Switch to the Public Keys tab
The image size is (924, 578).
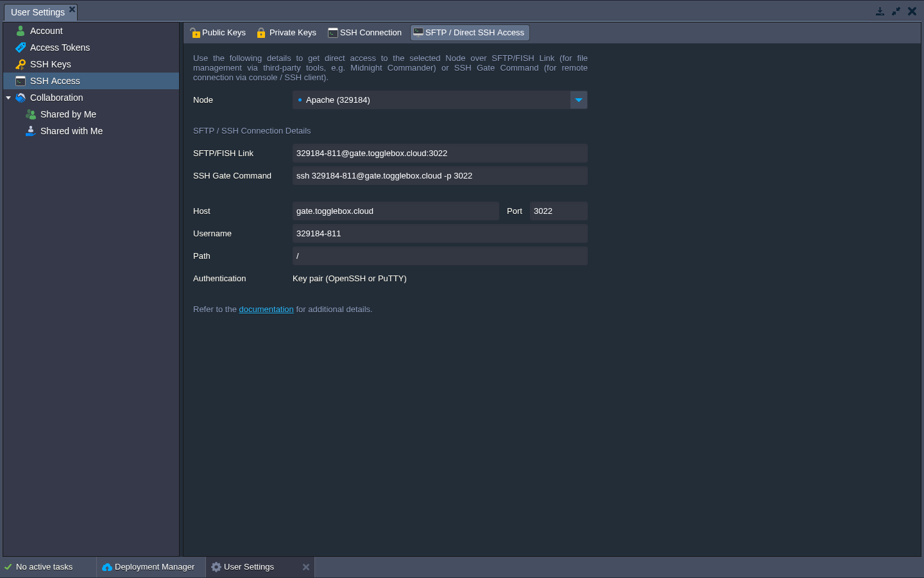(x=218, y=33)
